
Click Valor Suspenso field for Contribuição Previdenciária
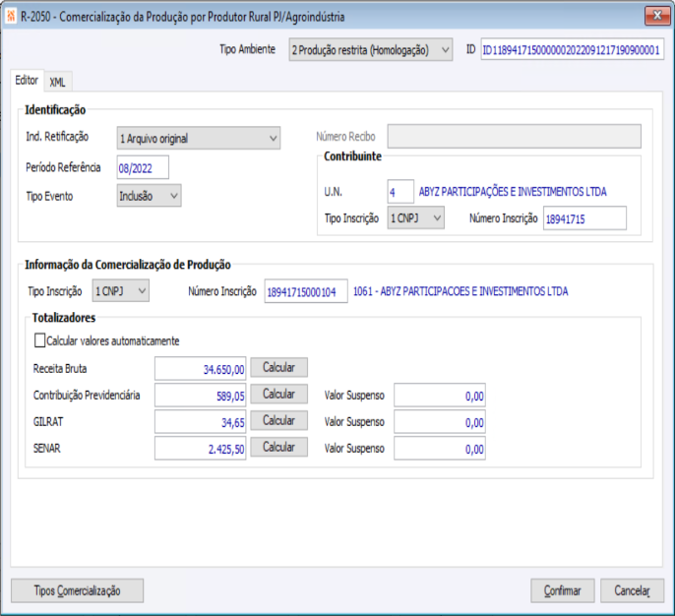point(440,396)
